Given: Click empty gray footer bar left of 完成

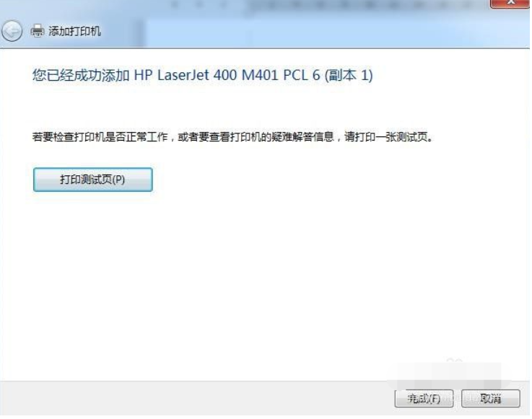Looking at the screenshot, I should coord(197,399).
